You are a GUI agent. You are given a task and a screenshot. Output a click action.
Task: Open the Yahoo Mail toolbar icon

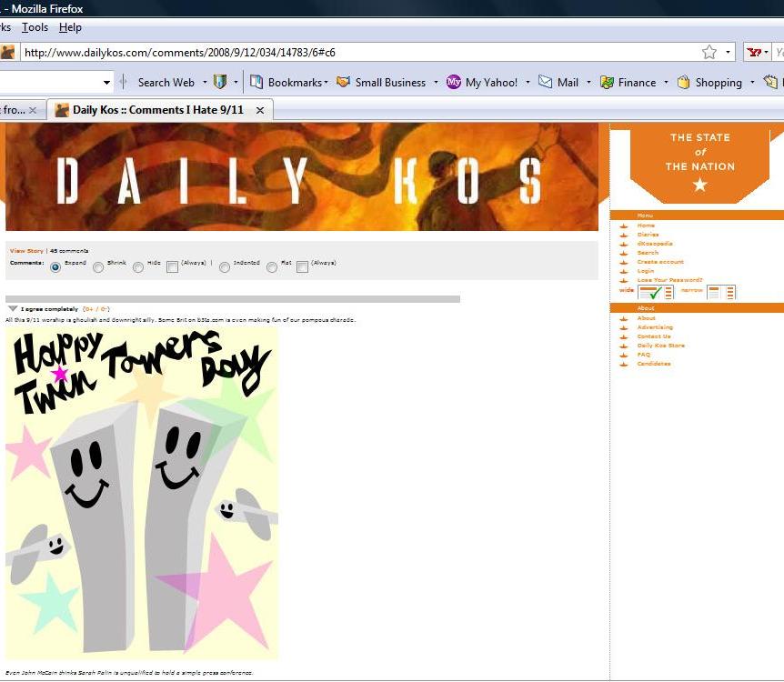pos(546,82)
